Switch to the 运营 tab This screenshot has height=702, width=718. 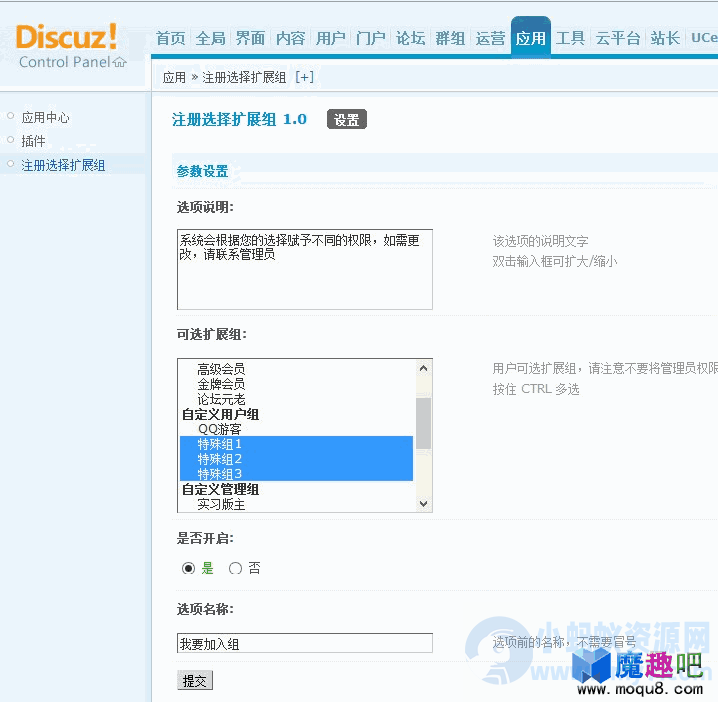[x=490, y=38]
